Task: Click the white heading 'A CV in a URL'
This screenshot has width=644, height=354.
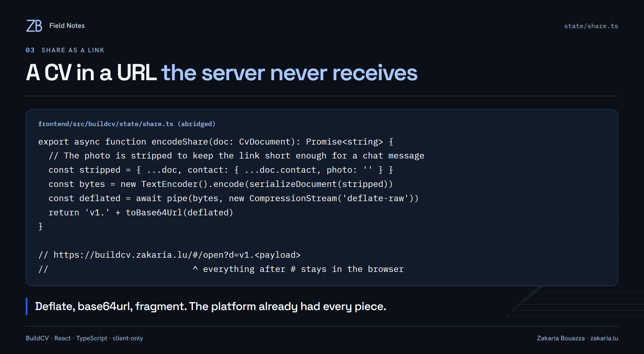Action: pos(91,72)
